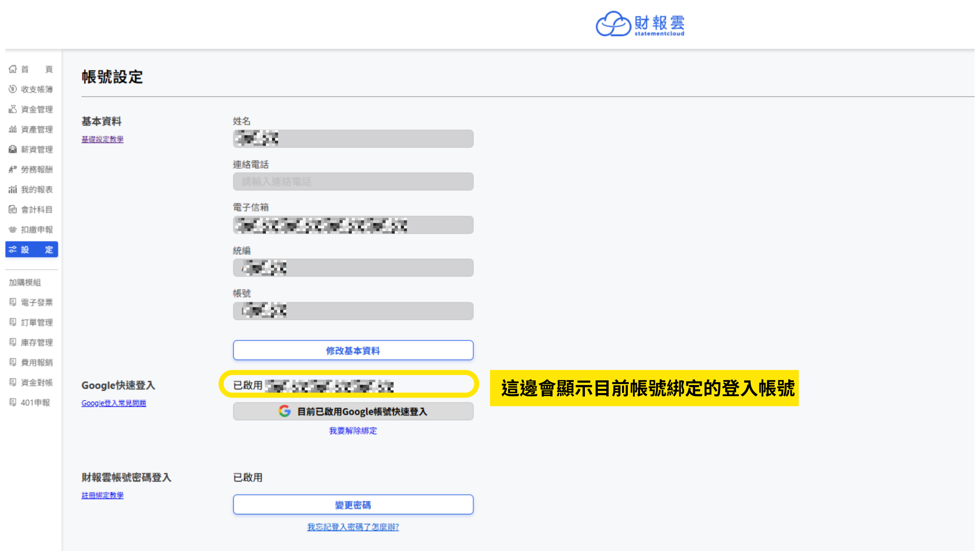Open 資產管理 asset icon
980x551 pixels.
click(x=13, y=129)
